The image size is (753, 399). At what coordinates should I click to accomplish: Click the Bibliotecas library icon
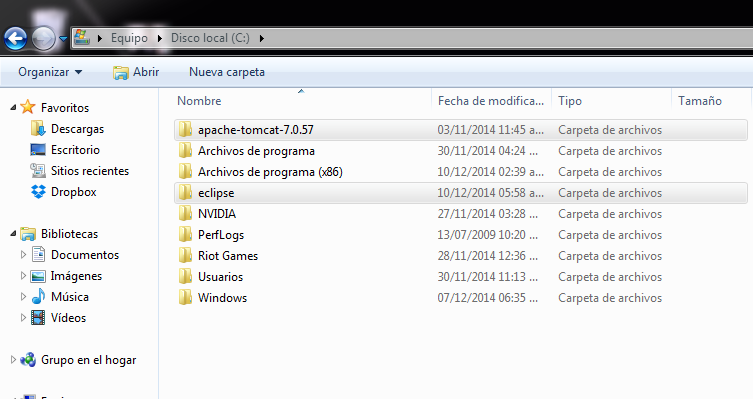(28, 234)
